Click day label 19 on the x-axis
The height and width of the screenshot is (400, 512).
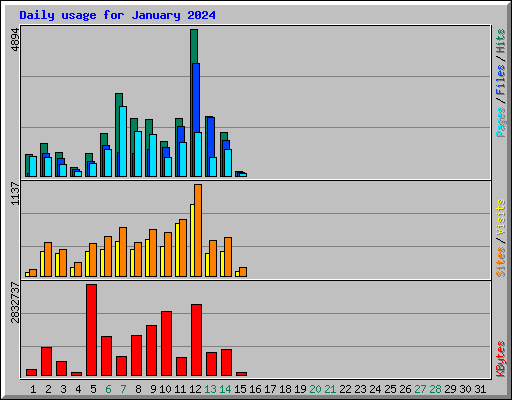[x=300, y=389]
